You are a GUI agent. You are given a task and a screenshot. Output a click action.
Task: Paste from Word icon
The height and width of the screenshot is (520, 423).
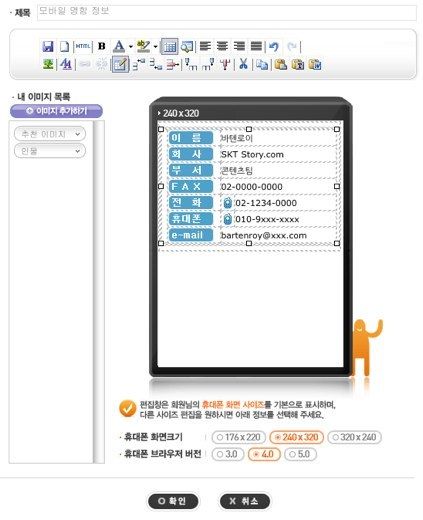point(315,64)
